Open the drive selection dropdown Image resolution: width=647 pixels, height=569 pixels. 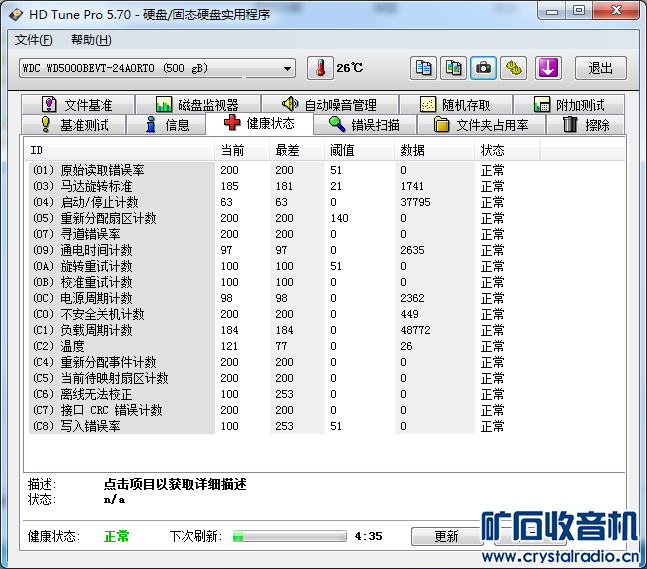click(157, 68)
